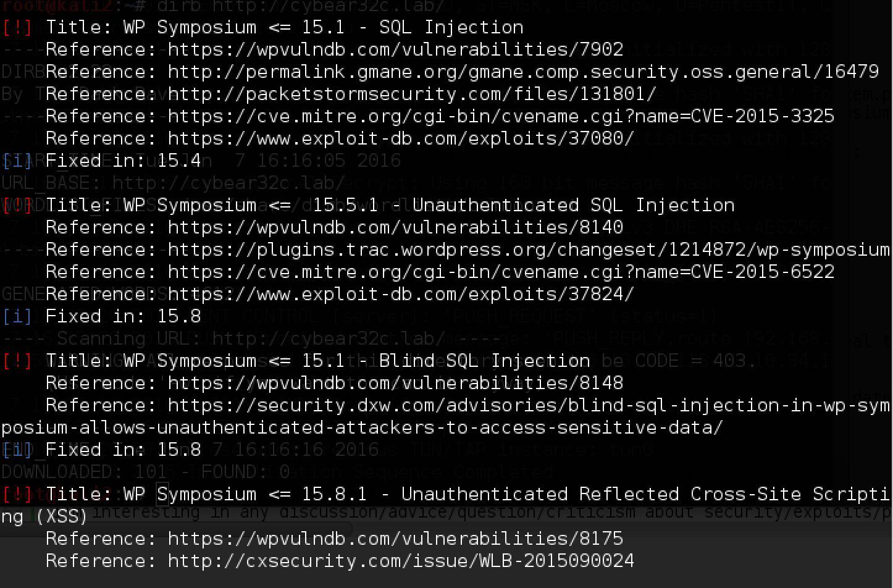The image size is (893, 588).
Task: Click the red [!] marker beside 15.1 SQL Injection title
Action: point(17,27)
